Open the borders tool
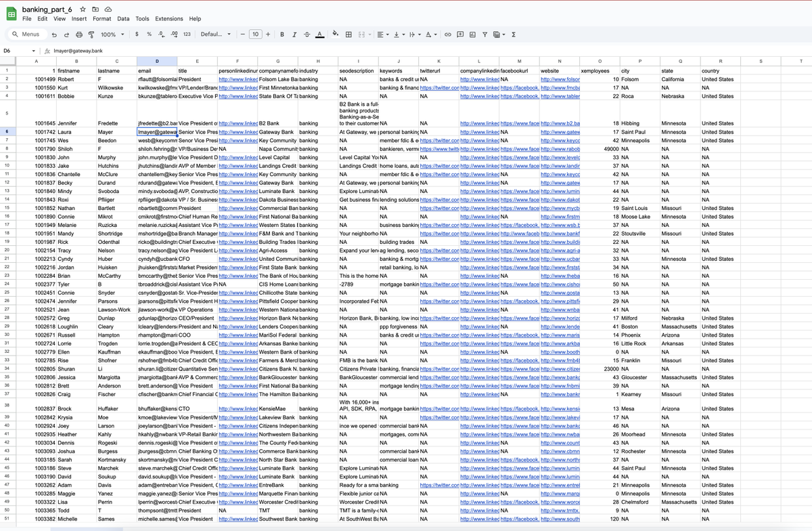 tap(348, 35)
